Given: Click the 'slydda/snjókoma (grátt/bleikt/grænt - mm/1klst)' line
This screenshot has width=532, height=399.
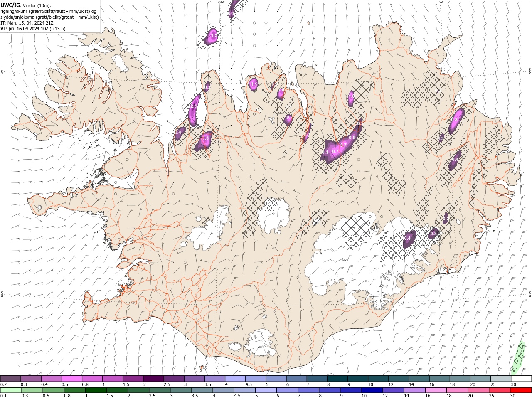Looking at the screenshot, I should (49, 17).
